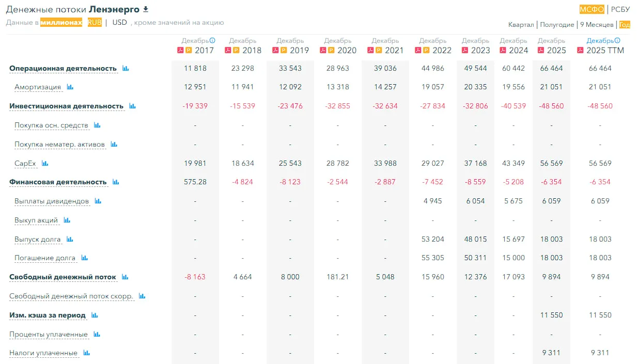This screenshot has width=638, height=364.
Task: Switch reporting standard to РСБУ
Action: (x=620, y=9)
